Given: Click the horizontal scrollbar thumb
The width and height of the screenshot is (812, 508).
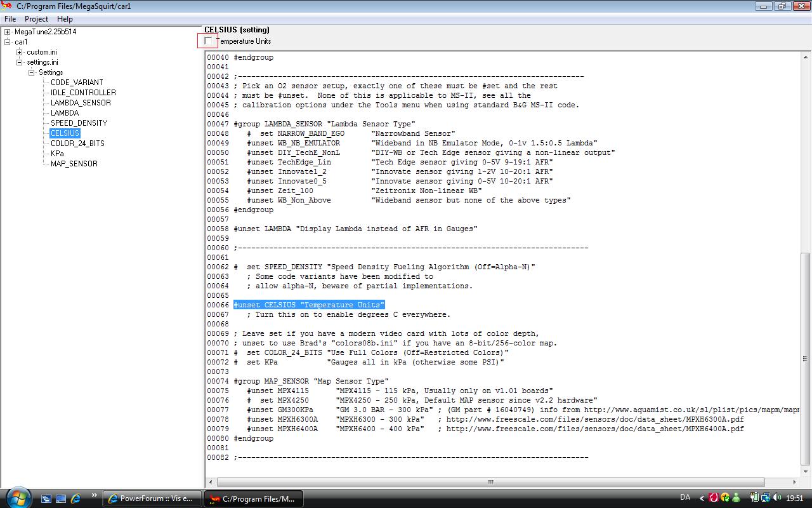Looking at the screenshot, I should coord(490,482).
